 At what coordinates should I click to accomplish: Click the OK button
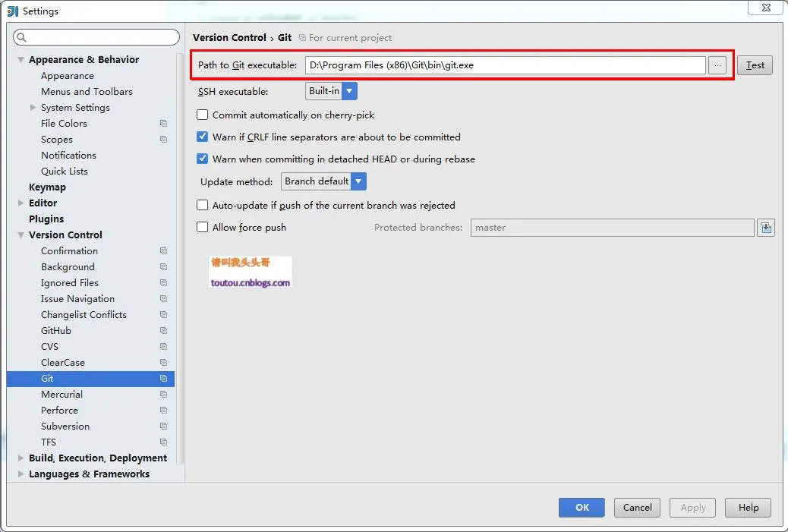click(582, 508)
